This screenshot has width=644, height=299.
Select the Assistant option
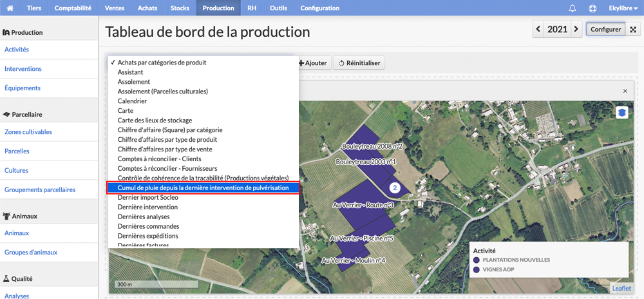(x=203, y=72)
